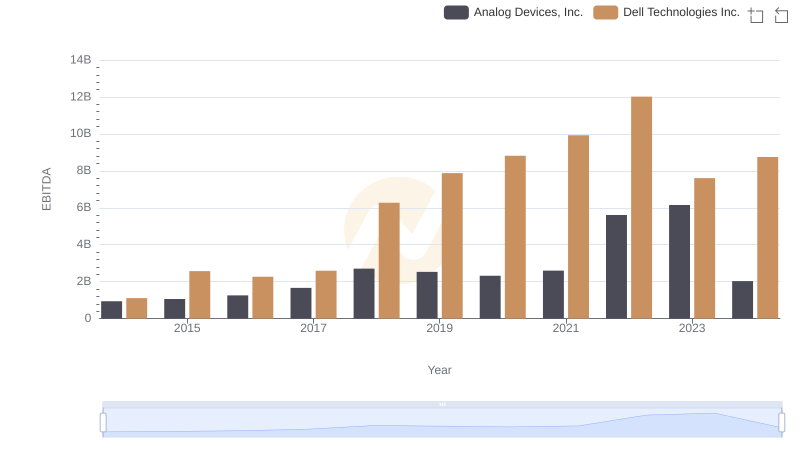
Task: Activate the area zoom tool icon
Action: pos(756,15)
